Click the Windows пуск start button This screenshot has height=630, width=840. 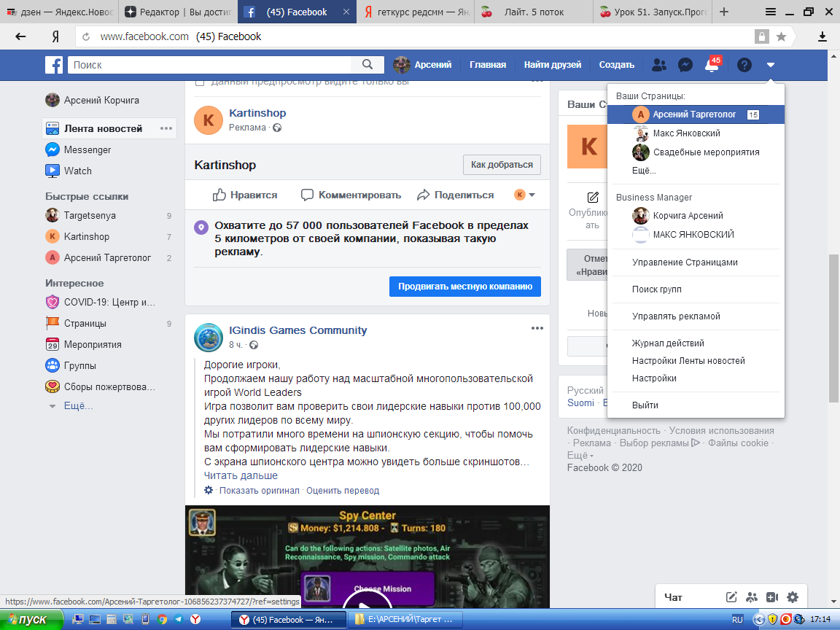(31, 619)
